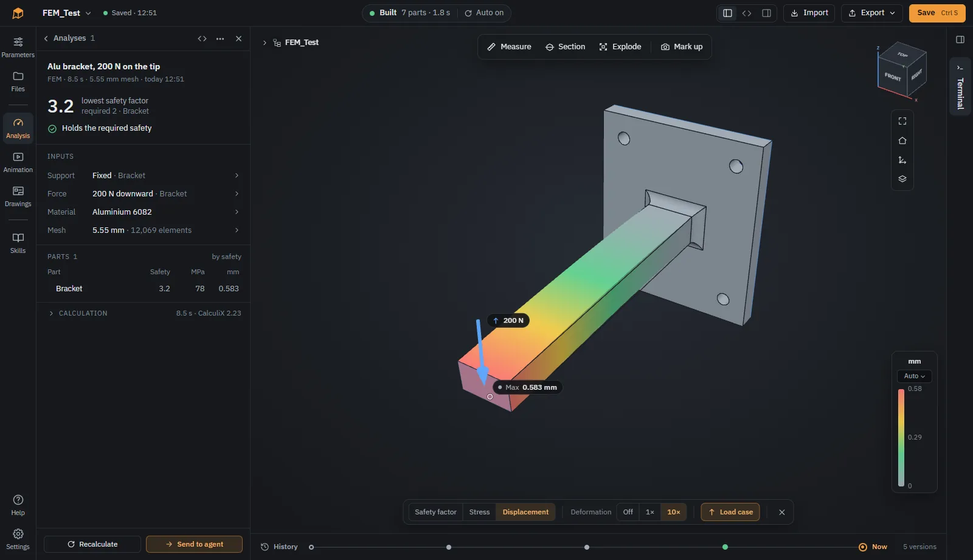Click the Explode view tool
This screenshot has width=973, height=560.
(x=620, y=47)
